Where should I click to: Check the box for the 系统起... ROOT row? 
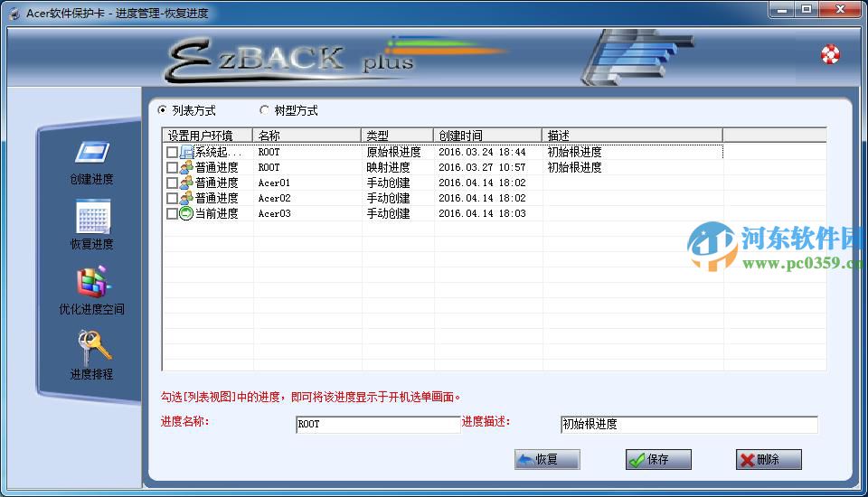pyautogui.click(x=172, y=152)
